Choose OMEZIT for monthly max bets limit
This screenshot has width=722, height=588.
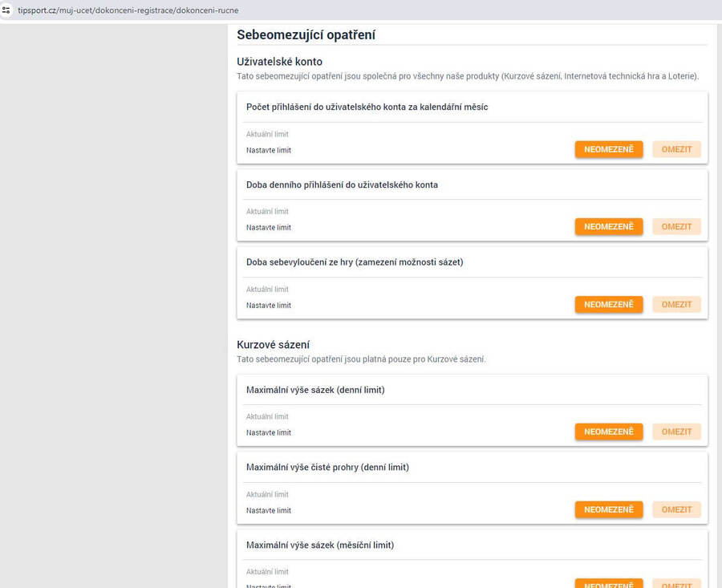676,583
